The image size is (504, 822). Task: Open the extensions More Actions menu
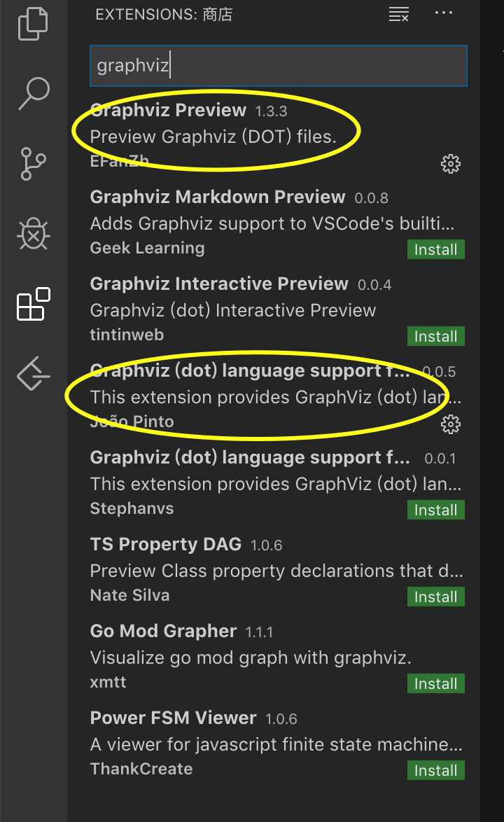click(x=443, y=13)
